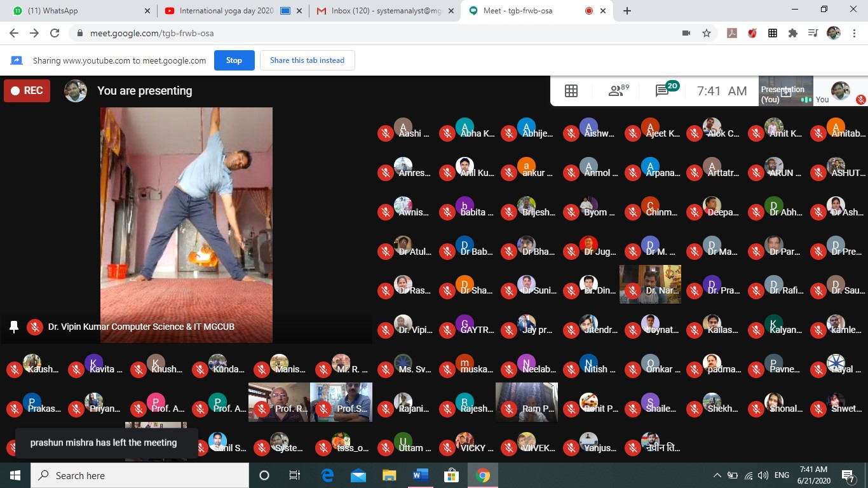This screenshot has width=868, height=488.
Task: Click the REC recording indicator
Action: click(x=27, y=91)
